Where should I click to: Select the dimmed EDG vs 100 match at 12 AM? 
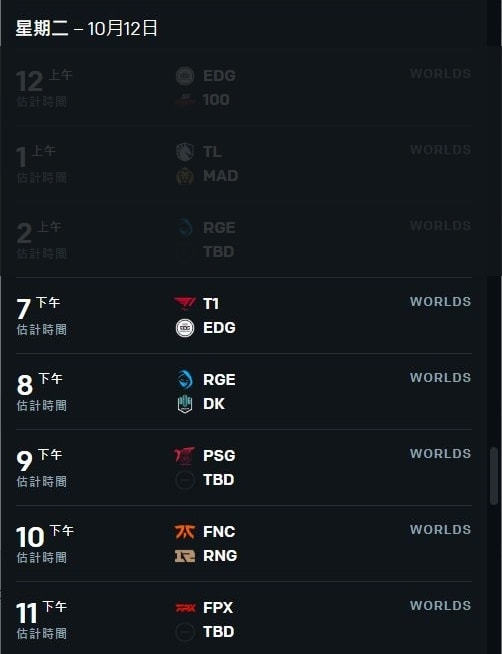click(x=244, y=88)
